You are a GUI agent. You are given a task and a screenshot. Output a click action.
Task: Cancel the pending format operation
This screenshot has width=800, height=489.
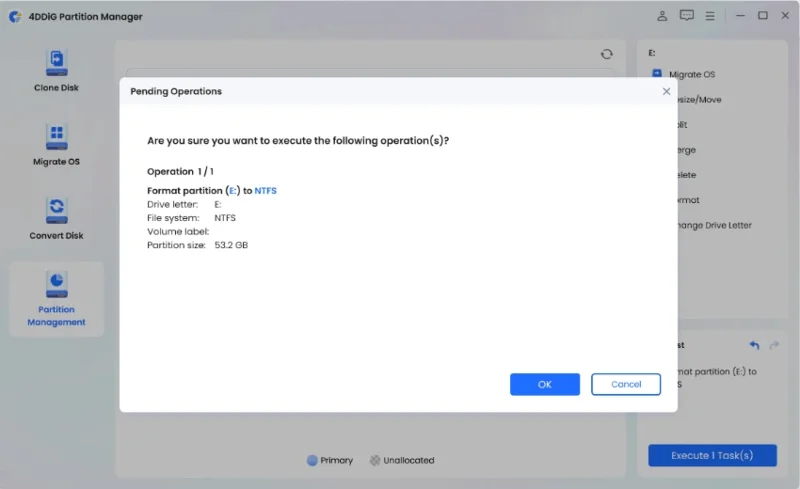click(x=626, y=384)
